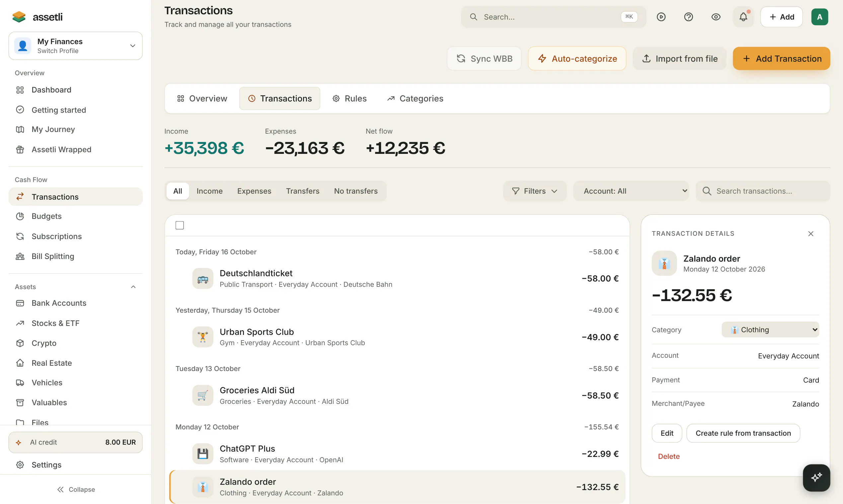
Task: Switch to the Rules tab
Action: click(349, 98)
